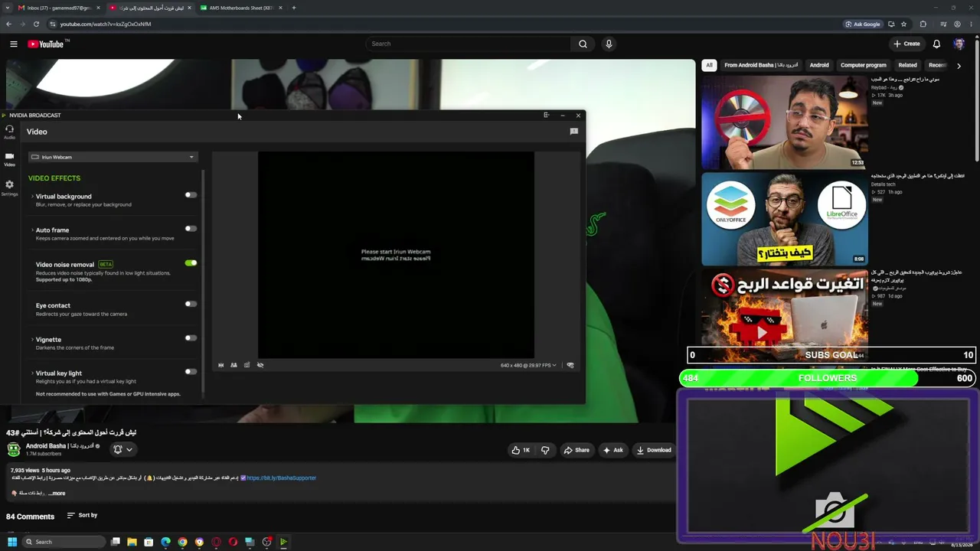Expand the Virtual key light options
This screenshot has height=551, width=980.
32,373
